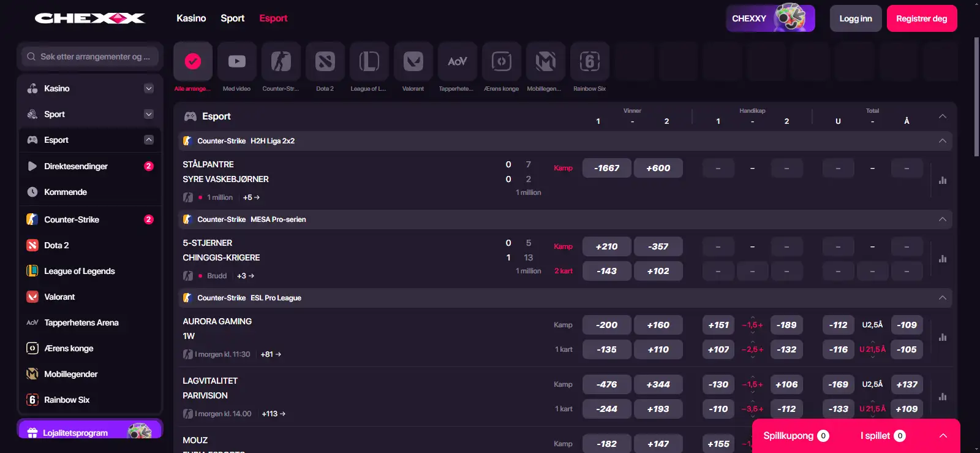Collapse the Esport sidebar section
Screen dimensions: 980x453
coord(149,140)
